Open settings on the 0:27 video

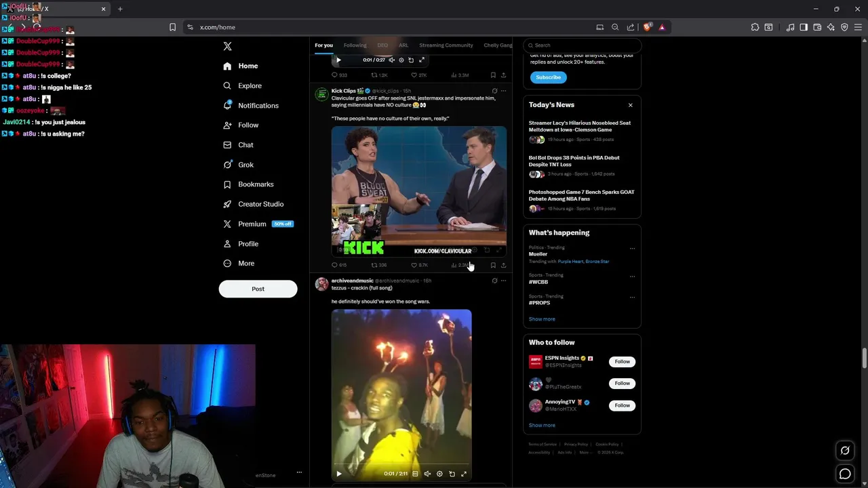(401, 60)
